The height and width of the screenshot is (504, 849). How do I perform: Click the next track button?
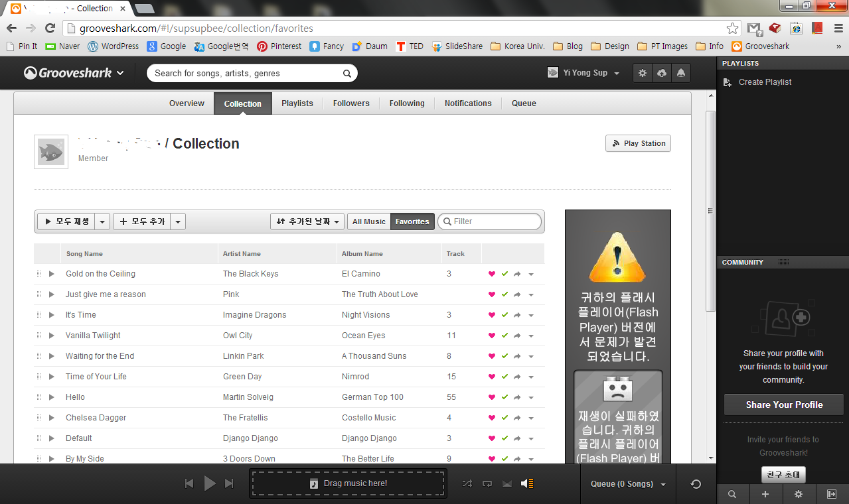[x=229, y=483]
